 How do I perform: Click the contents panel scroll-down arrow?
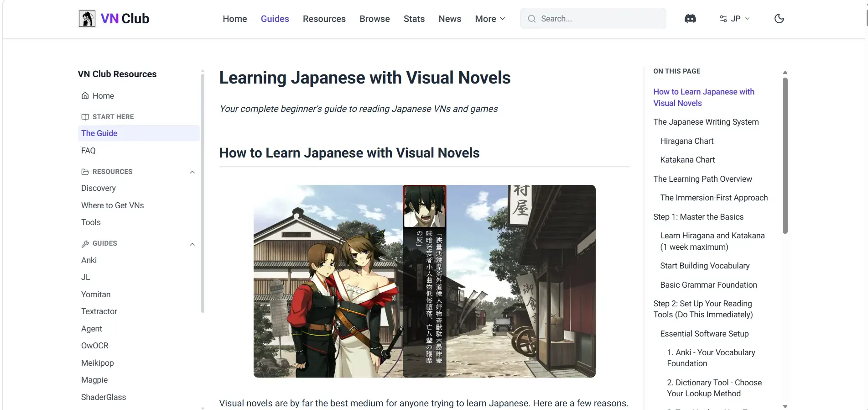(x=785, y=406)
